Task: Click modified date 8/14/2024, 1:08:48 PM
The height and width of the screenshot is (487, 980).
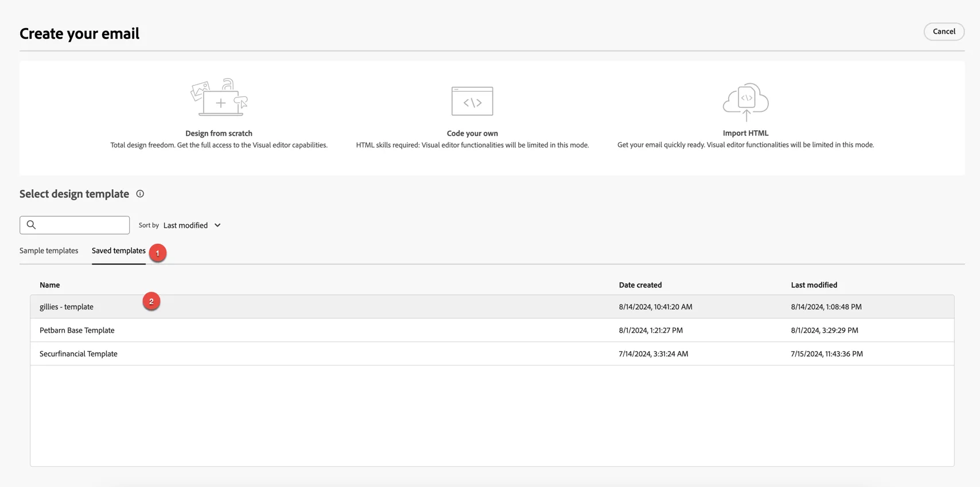Action: [x=826, y=307]
